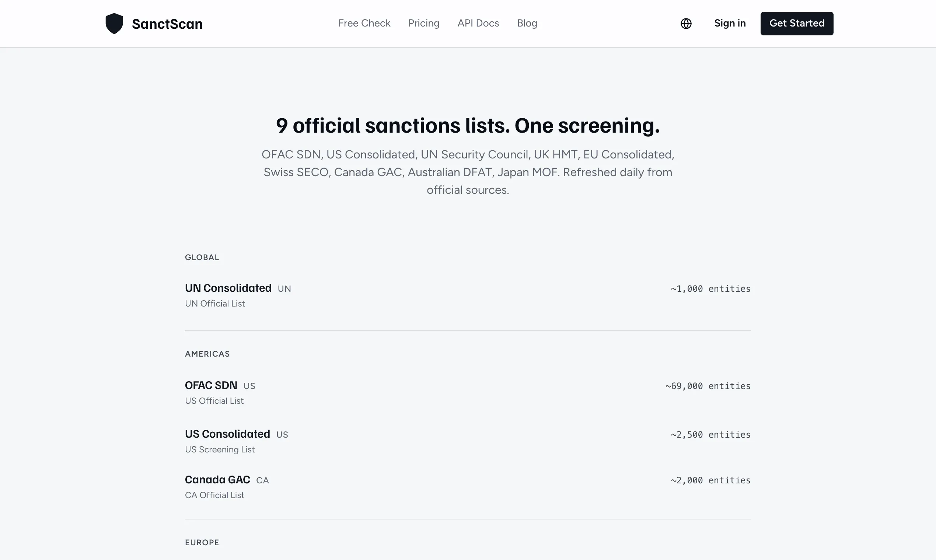Click the GLOBAL section heading
936x560 pixels.
coord(202,258)
